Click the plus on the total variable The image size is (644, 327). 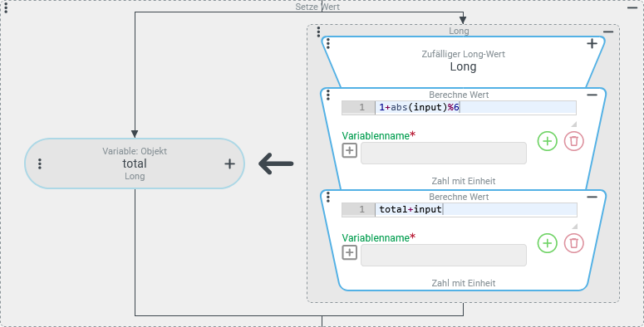click(x=229, y=163)
